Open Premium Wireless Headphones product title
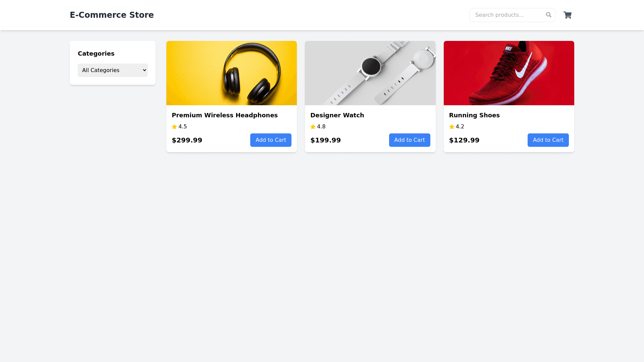 [225, 115]
